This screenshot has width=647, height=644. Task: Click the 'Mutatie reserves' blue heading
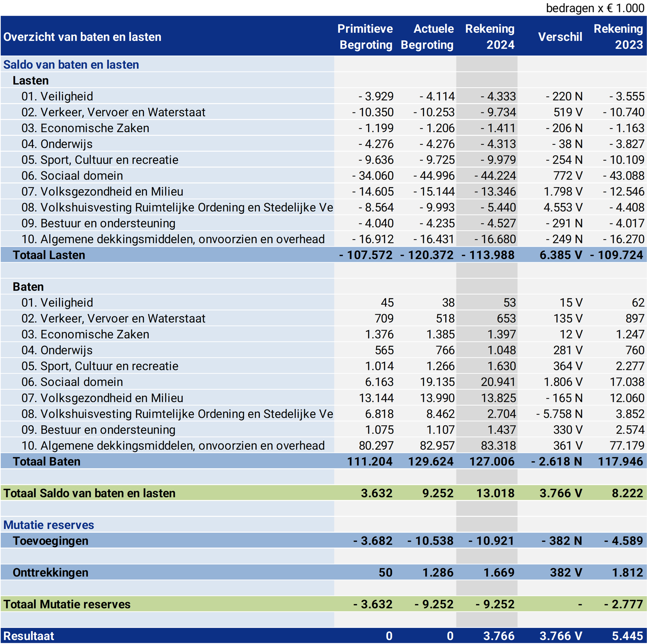[49, 525]
